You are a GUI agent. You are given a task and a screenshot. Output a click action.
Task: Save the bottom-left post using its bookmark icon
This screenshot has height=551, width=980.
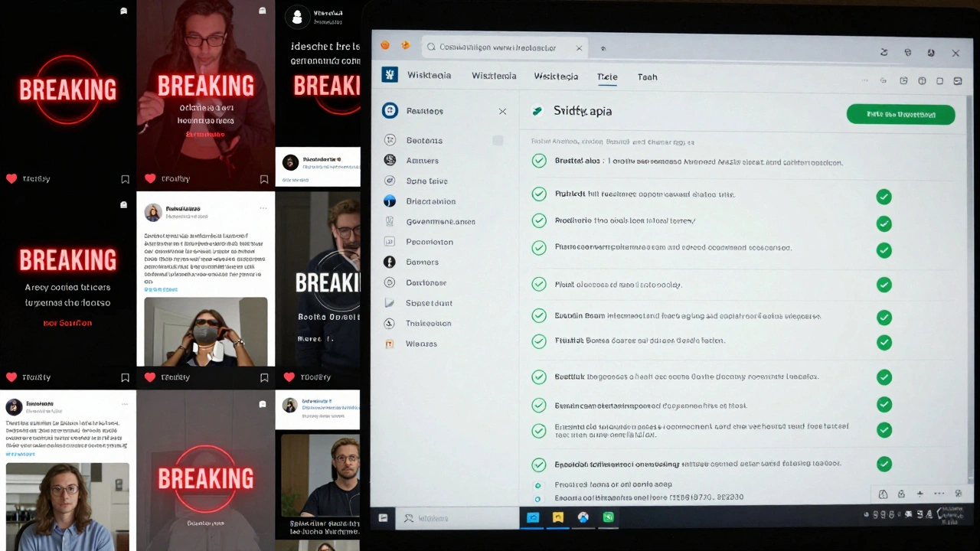tap(125, 377)
